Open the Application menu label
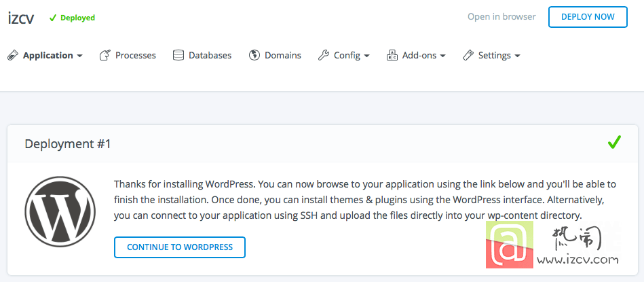This screenshot has height=282, width=644. 48,56
